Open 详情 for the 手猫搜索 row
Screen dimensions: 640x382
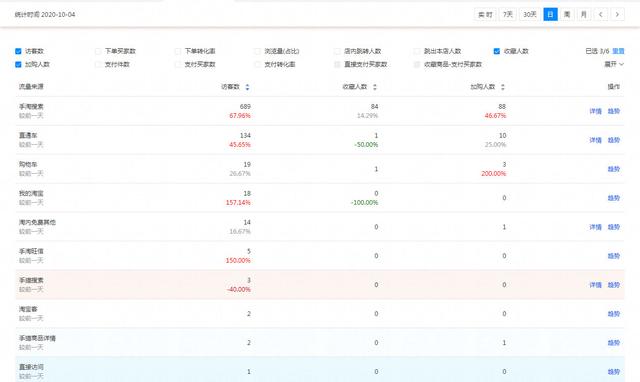(x=596, y=285)
